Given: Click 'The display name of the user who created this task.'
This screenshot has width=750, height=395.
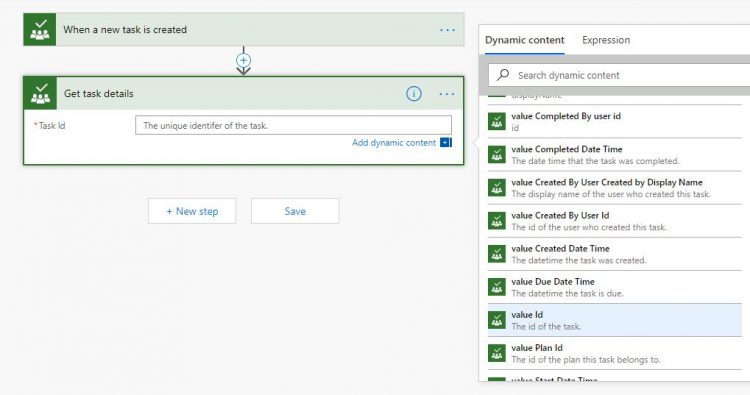Looking at the screenshot, I should pos(611,194).
